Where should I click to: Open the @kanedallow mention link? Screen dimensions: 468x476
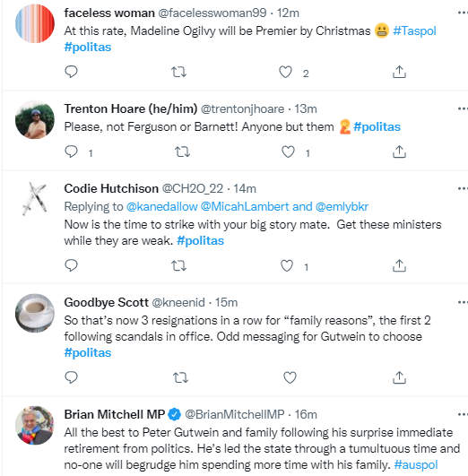(x=162, y=206)
